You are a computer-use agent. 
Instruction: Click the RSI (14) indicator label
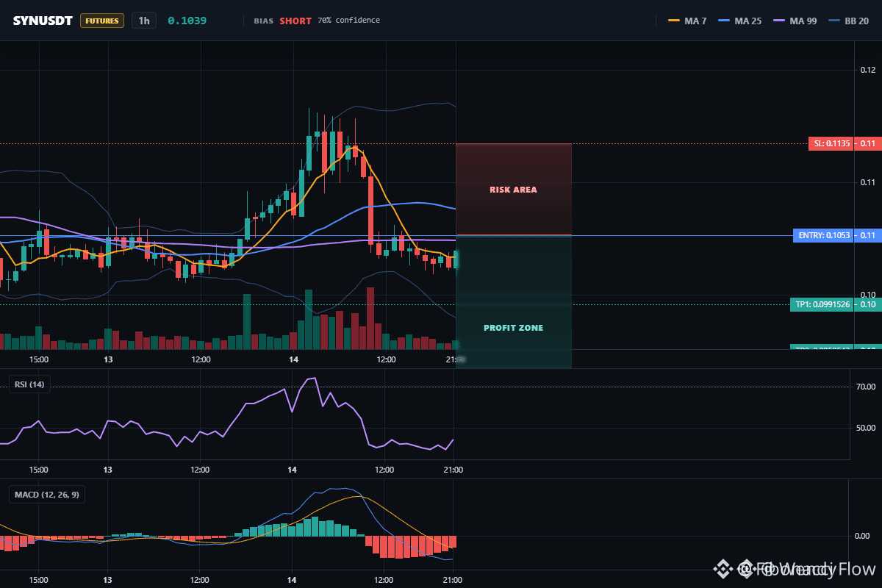coord(29,384)
